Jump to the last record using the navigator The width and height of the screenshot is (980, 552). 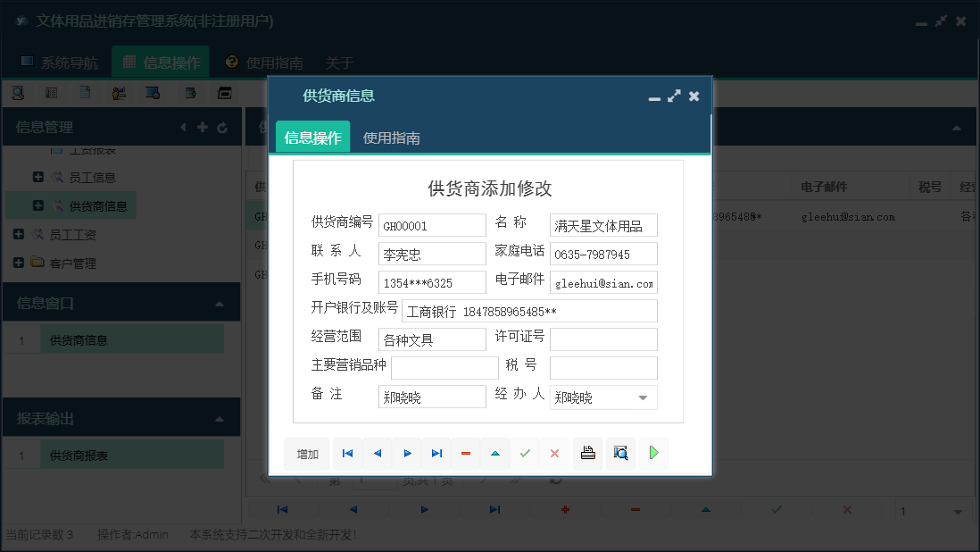436,454
